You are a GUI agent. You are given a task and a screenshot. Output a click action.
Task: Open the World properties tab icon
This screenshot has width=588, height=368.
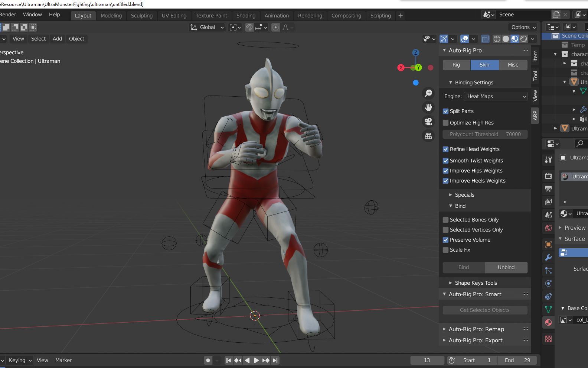pyautogui.click(x=548, y=228)
